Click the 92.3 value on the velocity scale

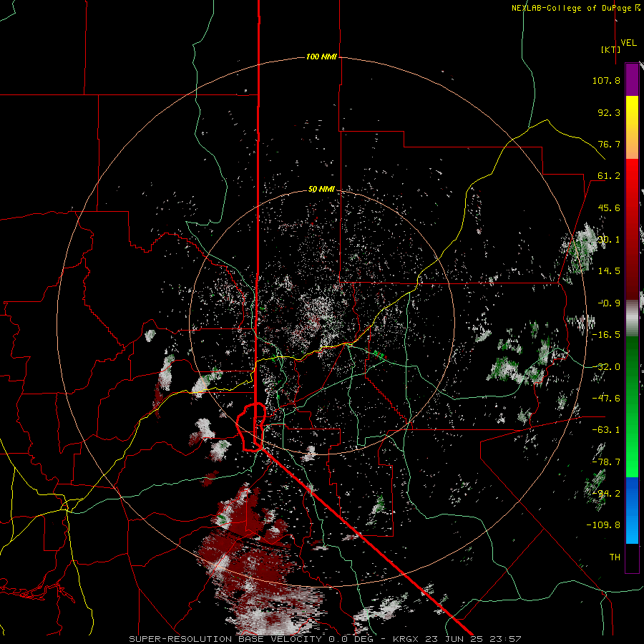[609, 112]
